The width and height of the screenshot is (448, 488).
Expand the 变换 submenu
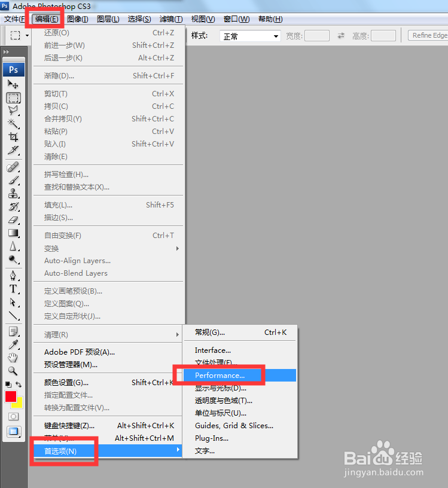(x=108, y=248)
